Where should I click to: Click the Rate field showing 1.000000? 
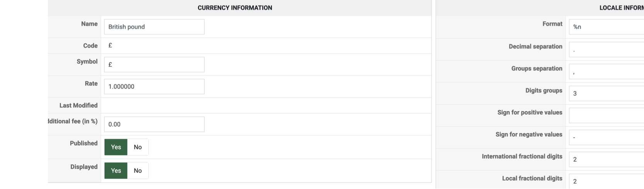(154, 87)
